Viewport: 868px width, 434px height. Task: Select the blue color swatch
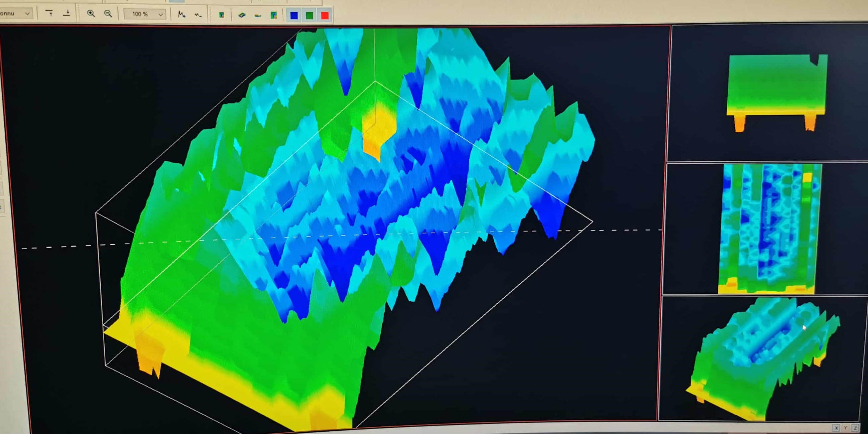pos(294,15)
